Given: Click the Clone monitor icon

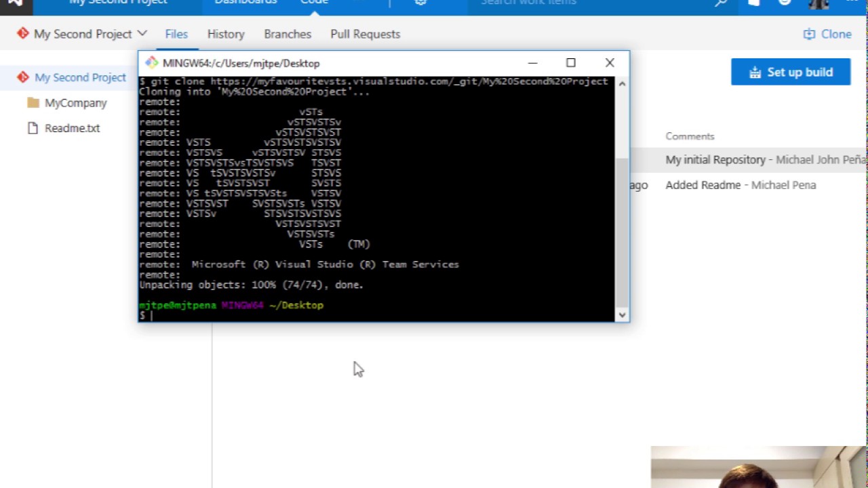Looking at the screenshot, I should (x=809, y=34).
